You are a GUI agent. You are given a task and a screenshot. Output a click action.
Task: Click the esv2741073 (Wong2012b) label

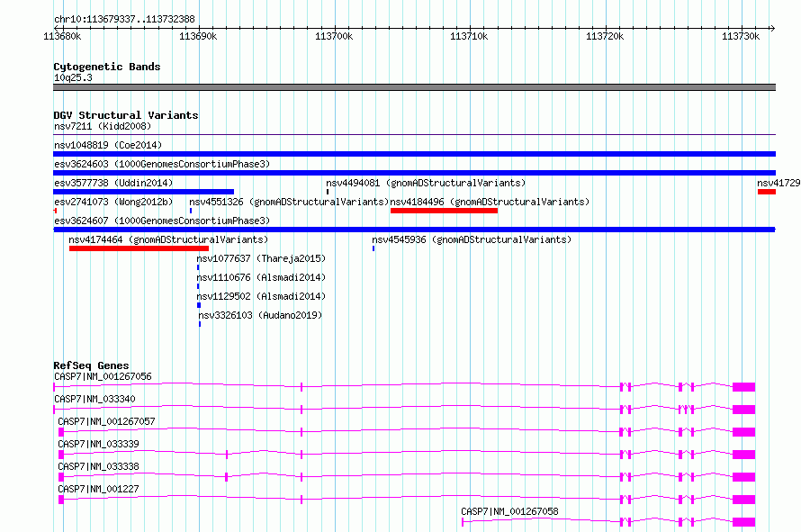pyautogui.click(x=113, y=202)
